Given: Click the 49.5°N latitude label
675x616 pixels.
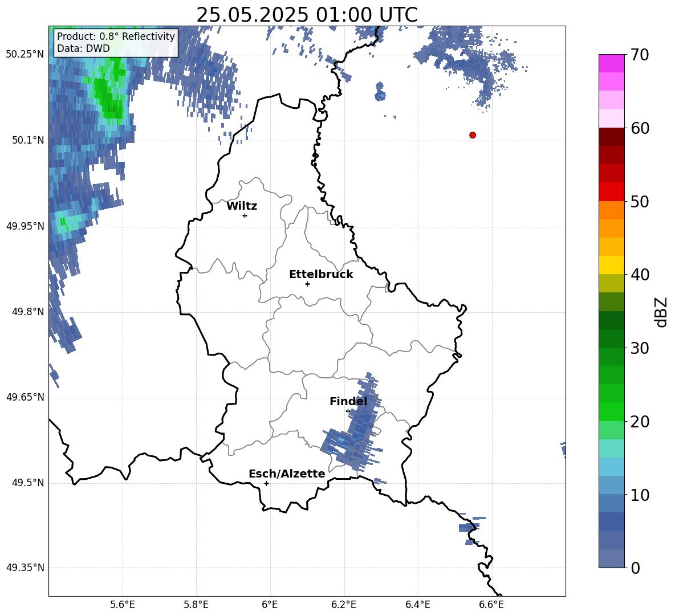Looking at the screenshot, I should [28, 483].
